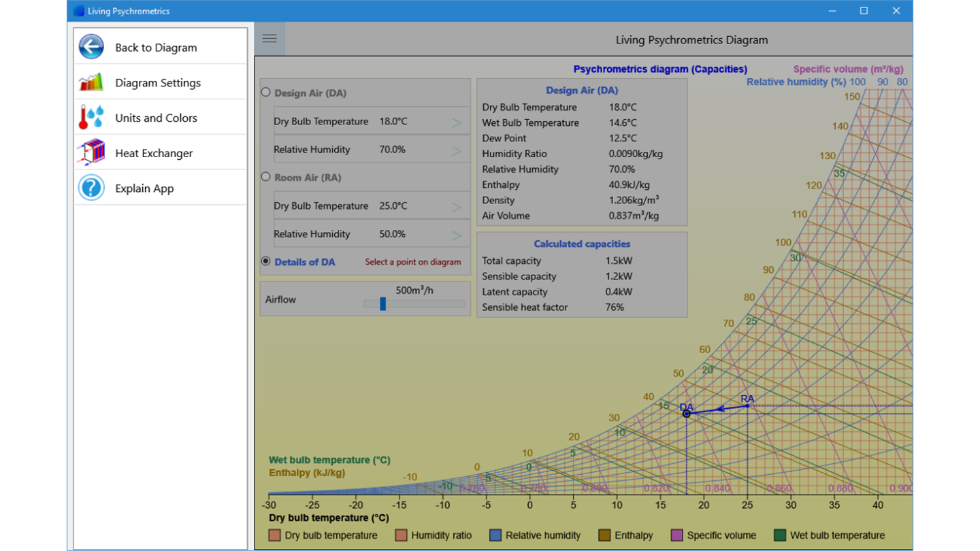Expand Design Air Dry Bulb Temperature 18.0°C chevron
Viewport: 980px width, 551px height.
tap(456, 122)
